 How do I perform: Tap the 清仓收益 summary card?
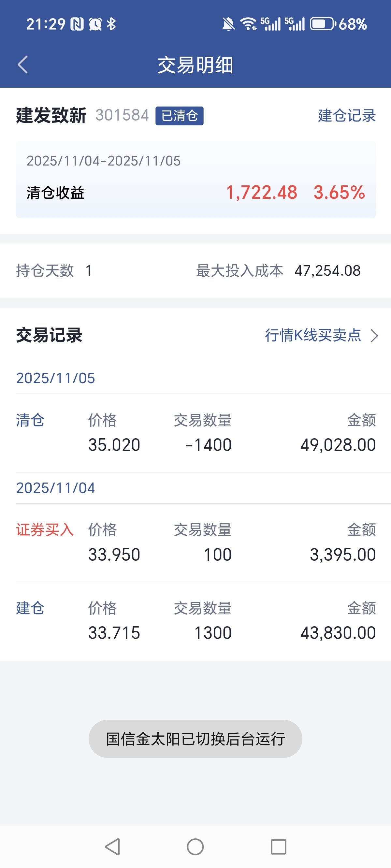(x=195, y=179)
